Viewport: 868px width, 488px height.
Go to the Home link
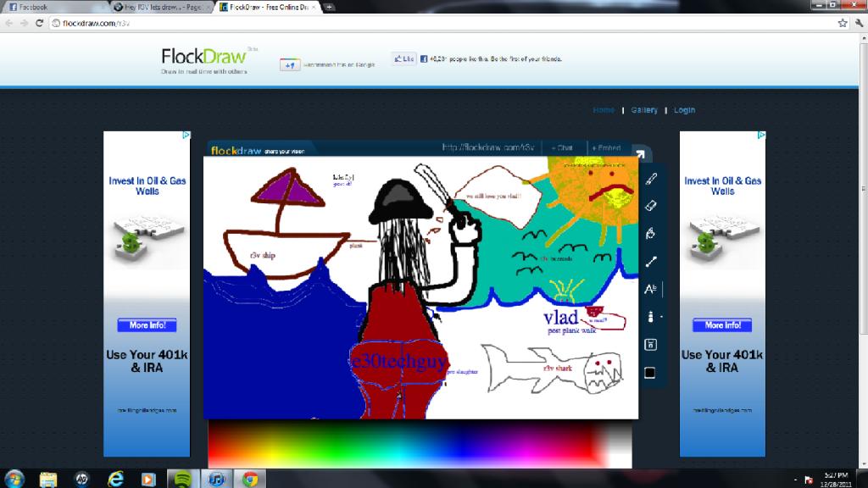point(604,110)
